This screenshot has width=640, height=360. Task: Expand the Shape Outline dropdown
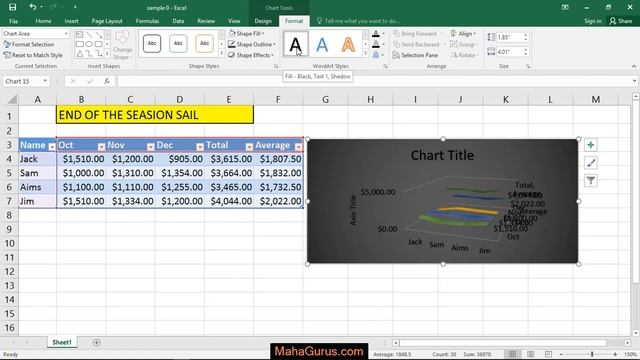tap(274, 44)
